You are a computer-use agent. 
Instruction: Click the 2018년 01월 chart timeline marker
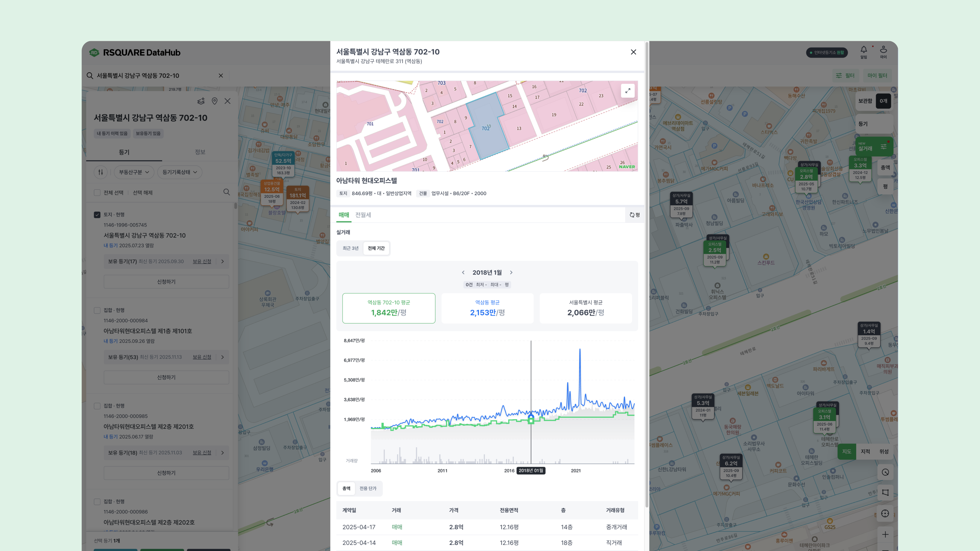click(531, 471)
